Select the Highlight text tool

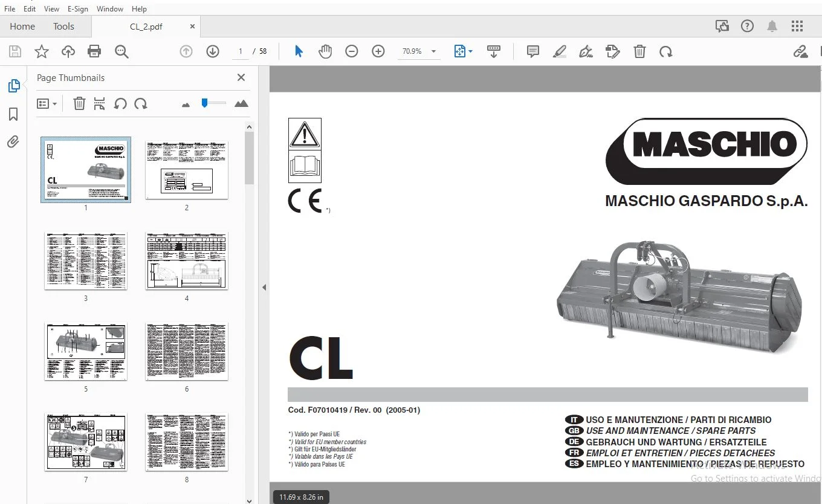560,52
